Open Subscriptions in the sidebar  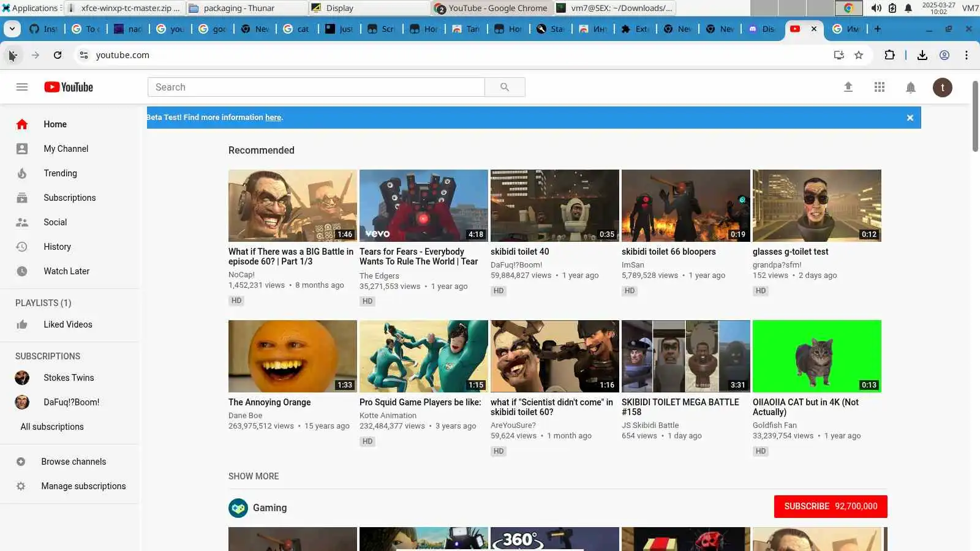coord(70,198)
